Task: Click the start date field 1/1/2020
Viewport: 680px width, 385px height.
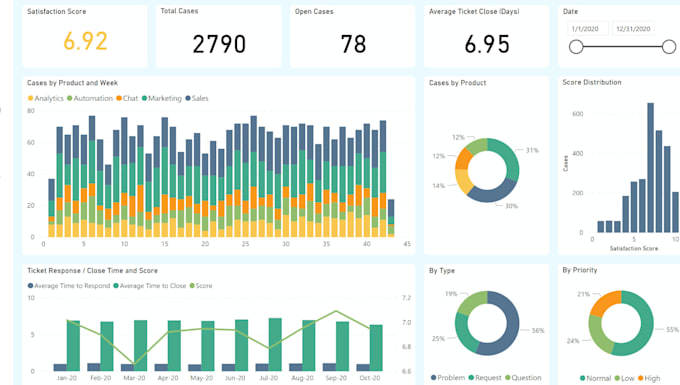Action: [x=588, y=29]
